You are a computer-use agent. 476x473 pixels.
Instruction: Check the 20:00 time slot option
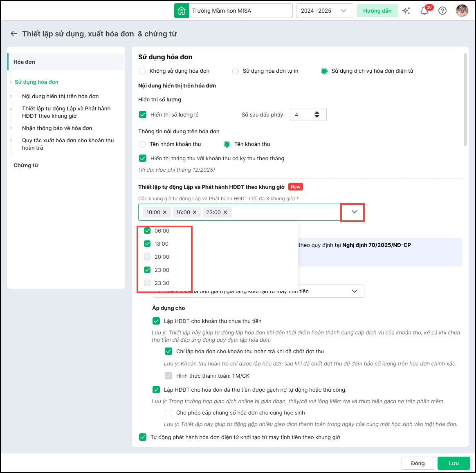point(147,257)
